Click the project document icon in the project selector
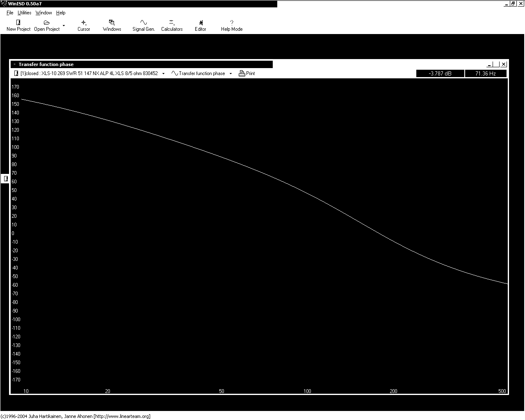525x420 pixels. (x=16, y=73)
